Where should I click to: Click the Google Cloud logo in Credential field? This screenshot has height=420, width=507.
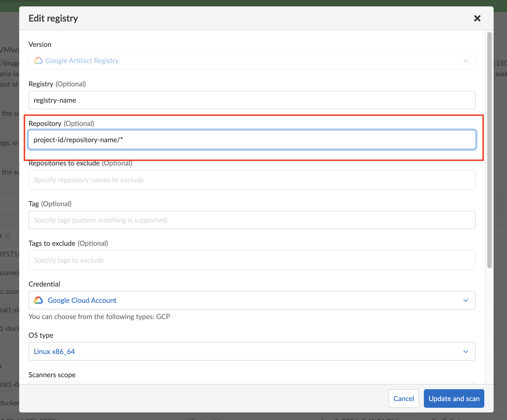[x=38, y=300]
